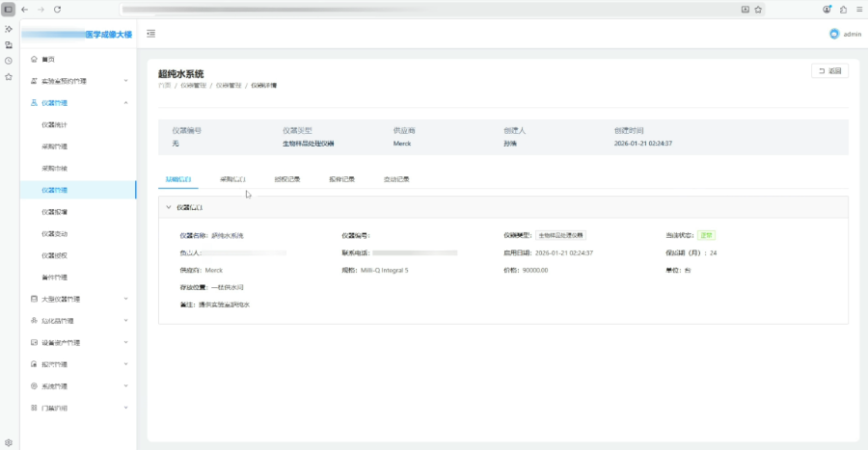Image resolution: width=868 pixels, height=450 pixels.
Task: Open the browser hamburger menu
Action: coord(859,10)
